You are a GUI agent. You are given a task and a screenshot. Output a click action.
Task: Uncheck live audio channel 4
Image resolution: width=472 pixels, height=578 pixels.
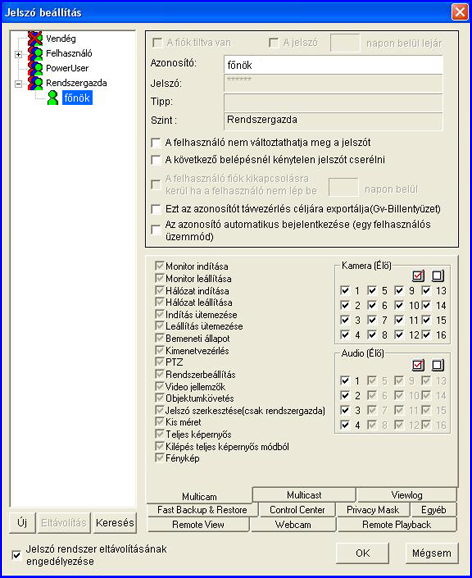(345, 425)
